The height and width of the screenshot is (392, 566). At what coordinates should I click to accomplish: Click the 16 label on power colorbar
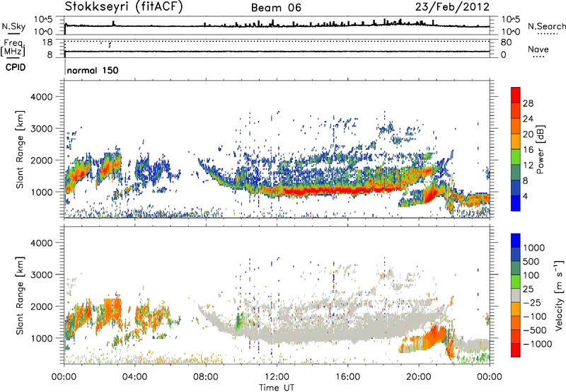pyautogui.click(x=528, y=150)
